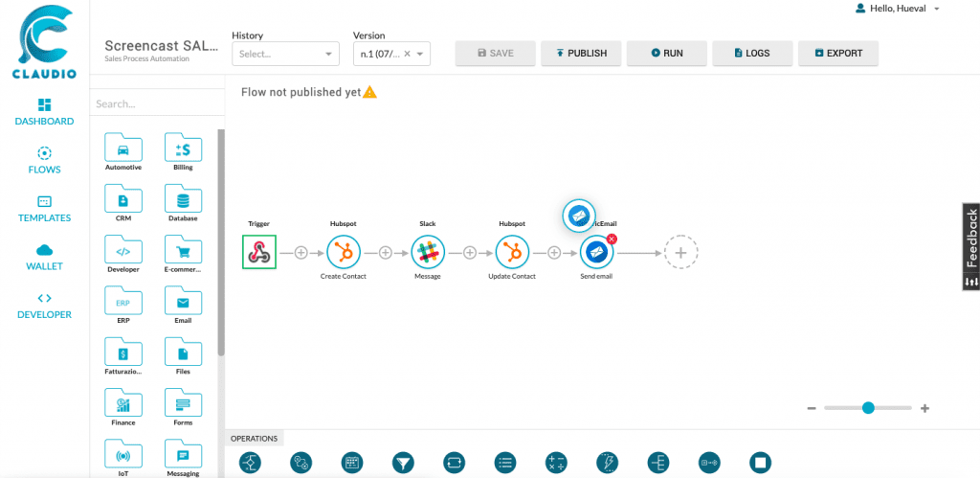Select the webhook Trigger node
Screen dimensions: 980x478
pos(259,252)
